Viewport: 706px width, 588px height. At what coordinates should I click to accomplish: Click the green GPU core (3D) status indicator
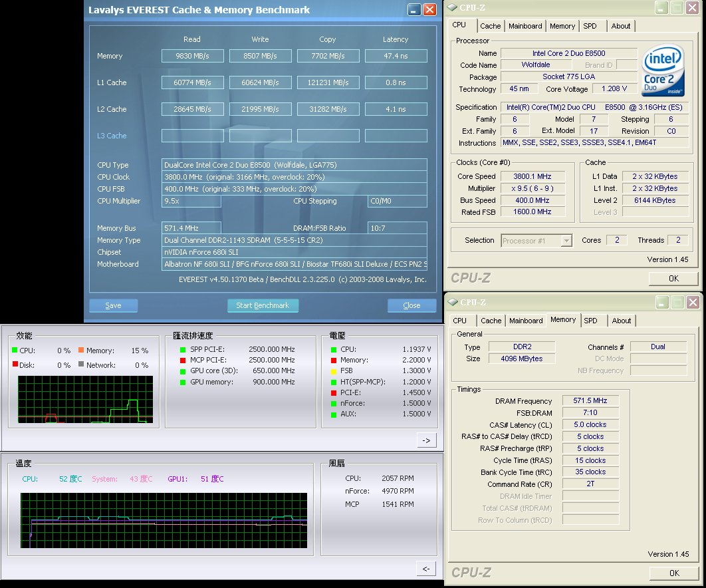pos(183,371)
